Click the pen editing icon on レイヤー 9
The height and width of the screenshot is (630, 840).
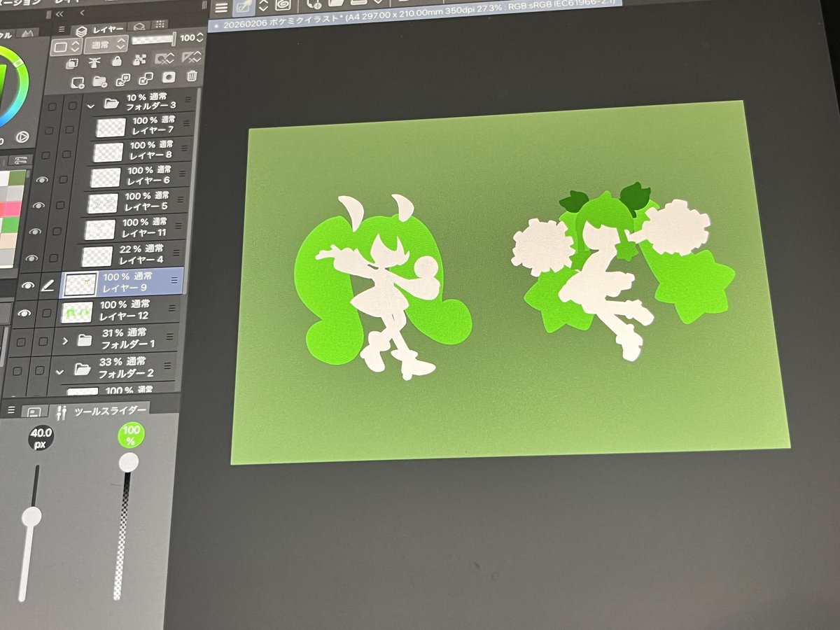47,286
